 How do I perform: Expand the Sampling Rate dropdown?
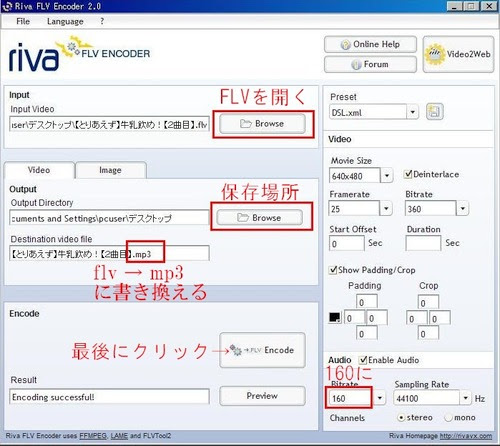pyautogui.click(x=465, y=398)
